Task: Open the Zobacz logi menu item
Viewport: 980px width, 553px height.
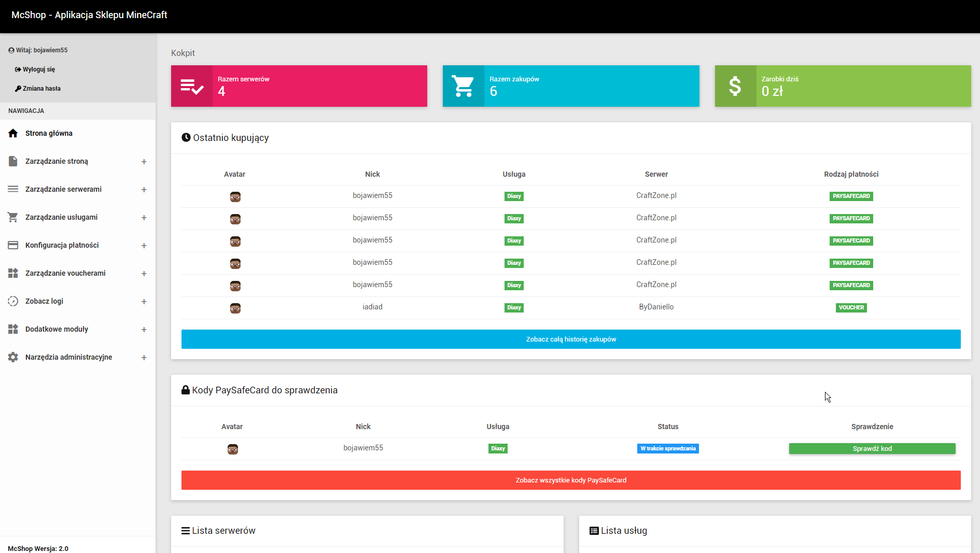Action: 44,301
